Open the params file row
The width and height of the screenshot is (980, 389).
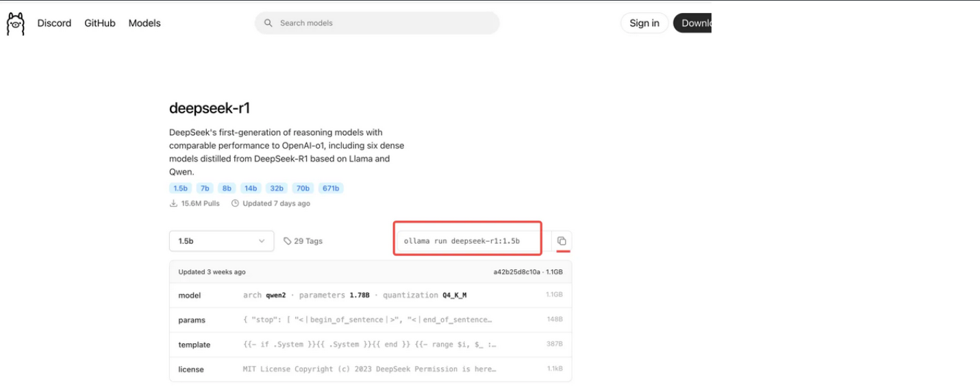(370, 320)
